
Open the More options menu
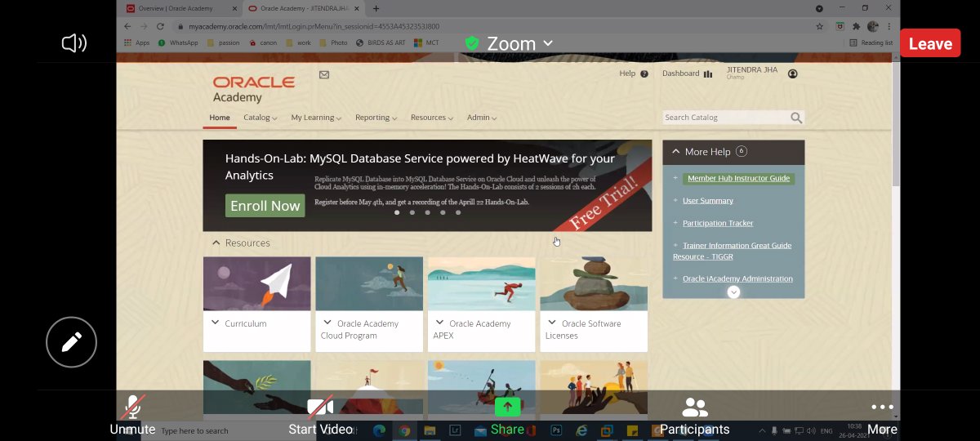click(882, 415)
